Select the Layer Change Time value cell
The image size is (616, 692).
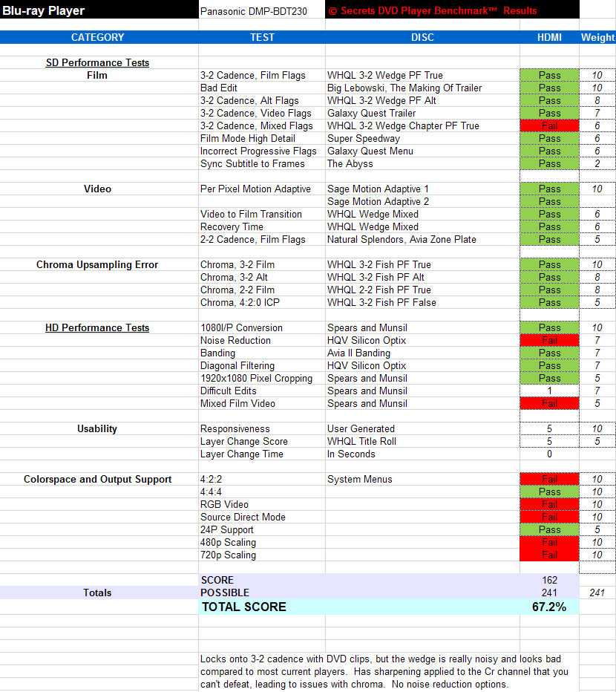click(x=549, y=454)
